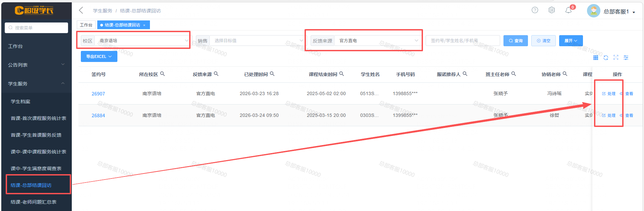Click search icon beside 所在校区 column

162,74
